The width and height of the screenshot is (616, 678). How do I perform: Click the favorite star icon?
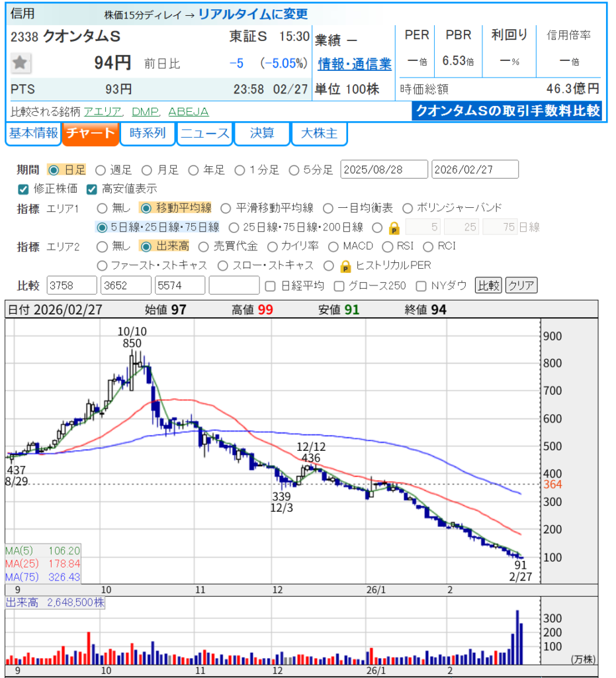point(21,63)
